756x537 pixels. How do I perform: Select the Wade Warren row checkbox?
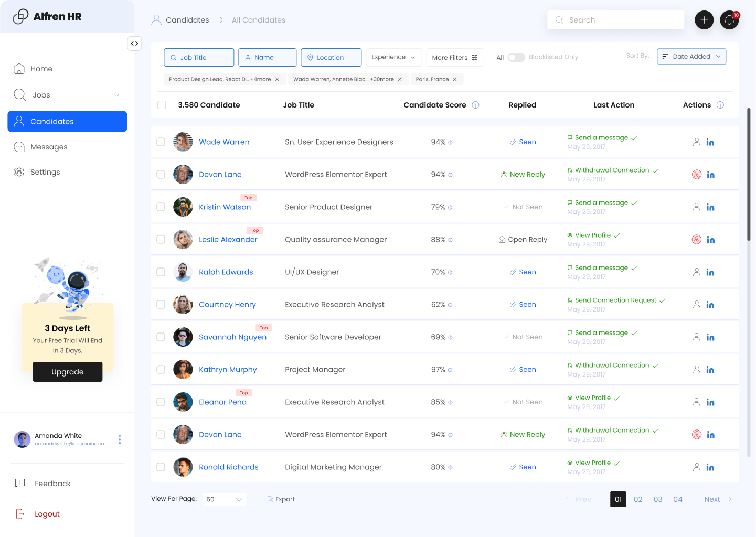[x=161, y=142]
